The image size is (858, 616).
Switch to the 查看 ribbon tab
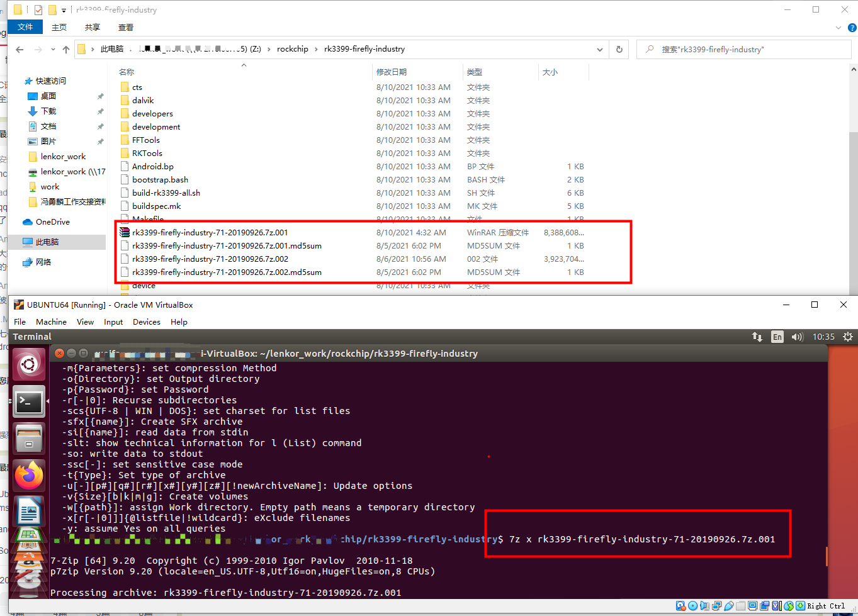click(125, 27)
